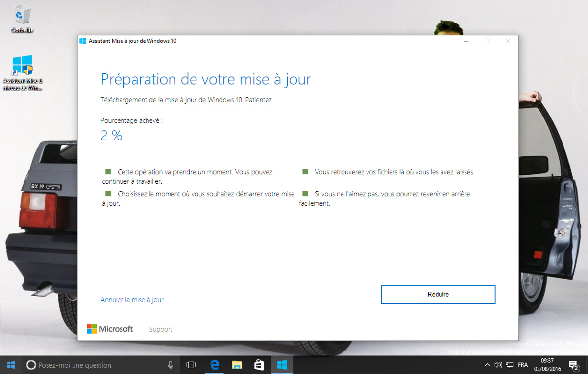Screen dimensions: 588x374
Task: Click the Windows 10 update assistant taskbar button
Action: pos(282,365)
